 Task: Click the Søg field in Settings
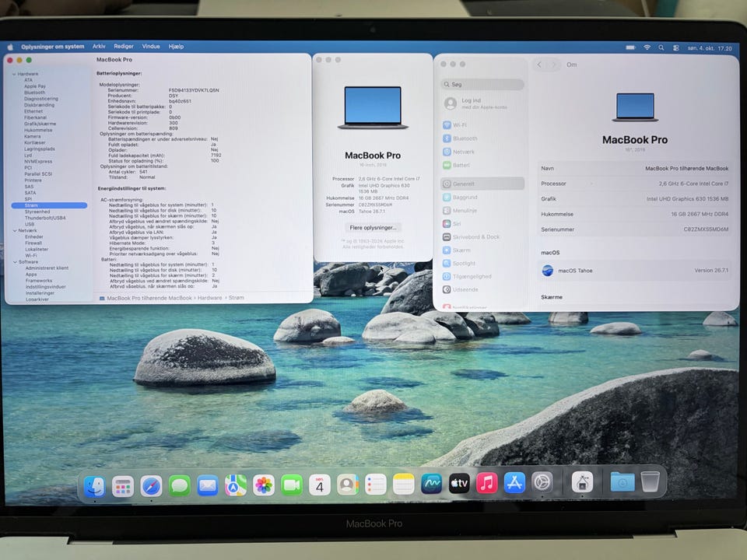[482, 84]
